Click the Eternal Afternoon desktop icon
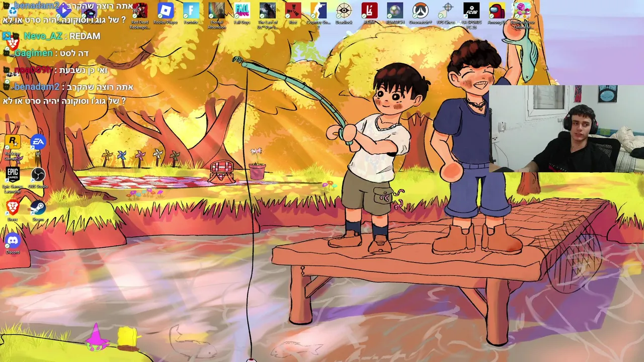Image resolution: width=644 pixels, height=362 pixels. [x=216, y=15]
